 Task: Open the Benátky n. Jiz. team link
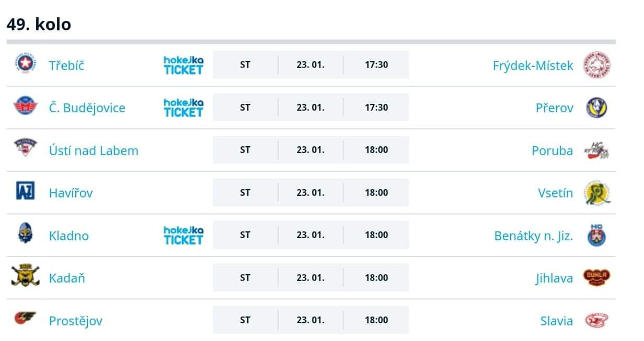(x=533, y=236)
